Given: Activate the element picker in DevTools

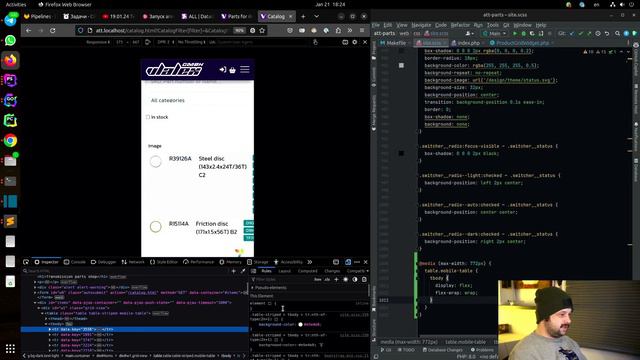Looking at the screenshot, I should tap(26, 262).
